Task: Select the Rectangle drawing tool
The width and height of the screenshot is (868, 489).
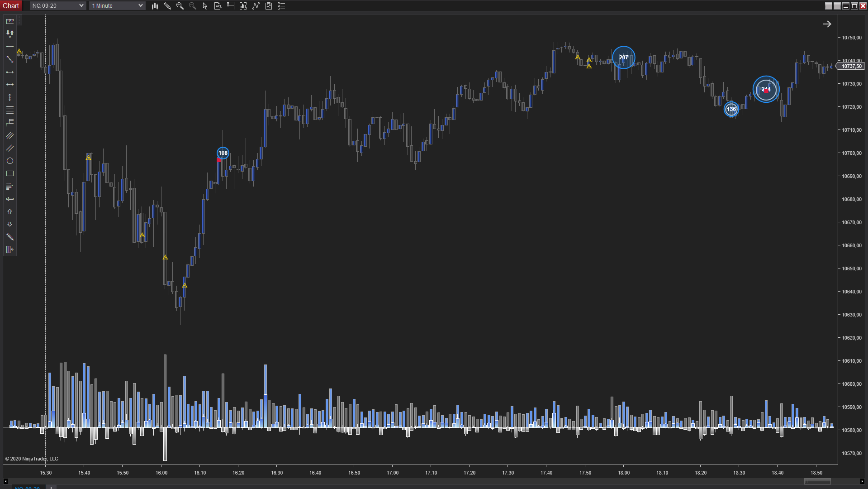Action: click(9, 174)
